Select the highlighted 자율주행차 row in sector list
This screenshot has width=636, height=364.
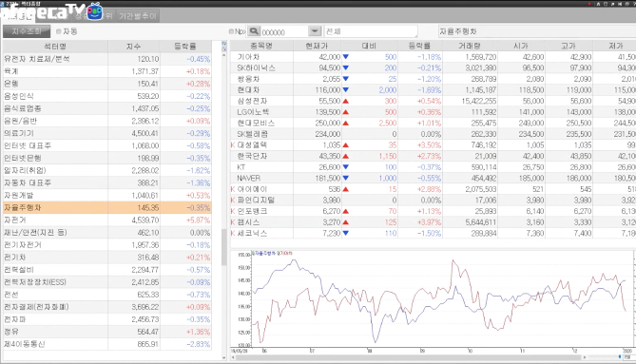(x=107, y=207)
